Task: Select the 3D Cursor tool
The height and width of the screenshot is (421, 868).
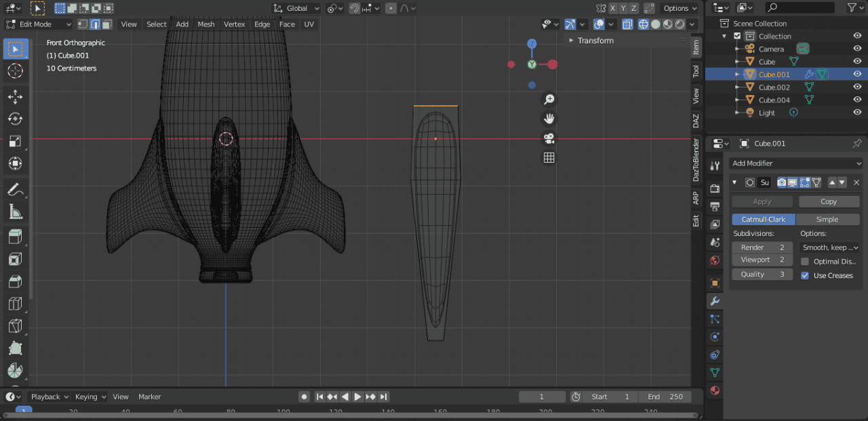Action: click(15, 71)
